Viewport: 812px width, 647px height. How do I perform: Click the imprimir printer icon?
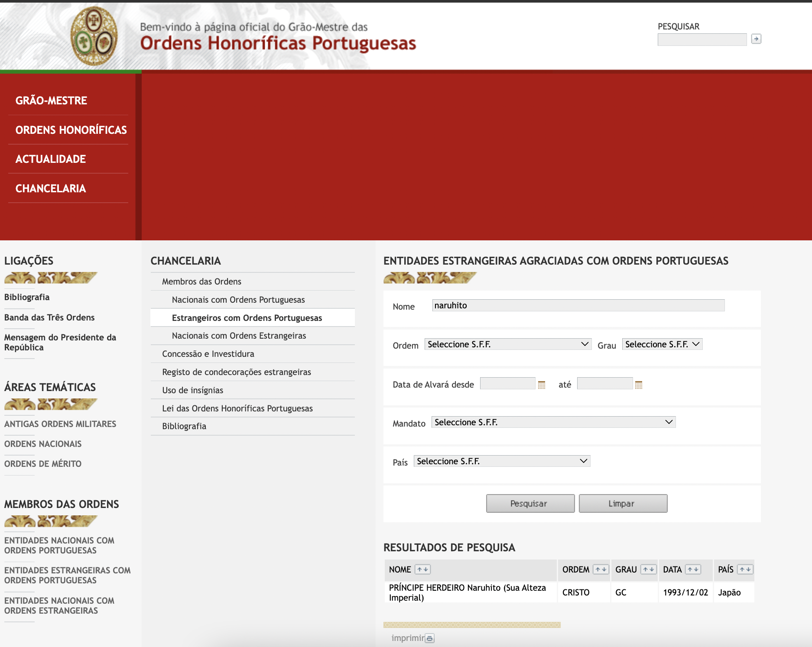coord(429,638)
